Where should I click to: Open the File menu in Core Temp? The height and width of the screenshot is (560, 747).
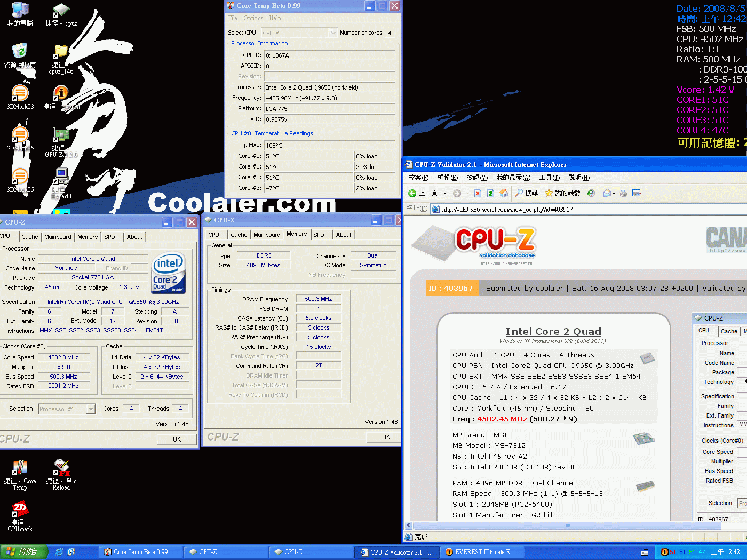pos(233,18)
